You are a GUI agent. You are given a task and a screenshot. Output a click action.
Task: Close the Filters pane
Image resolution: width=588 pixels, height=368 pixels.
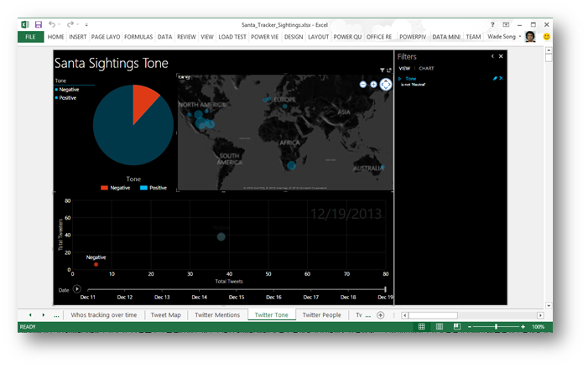coord(501,56)
